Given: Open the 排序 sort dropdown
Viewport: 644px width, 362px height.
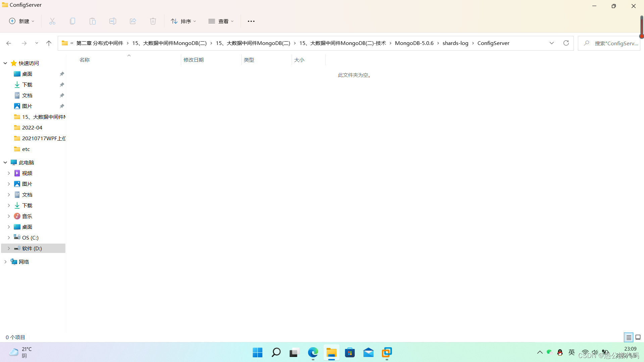Looking at the screenshot, I should click(x=183, y=21).
